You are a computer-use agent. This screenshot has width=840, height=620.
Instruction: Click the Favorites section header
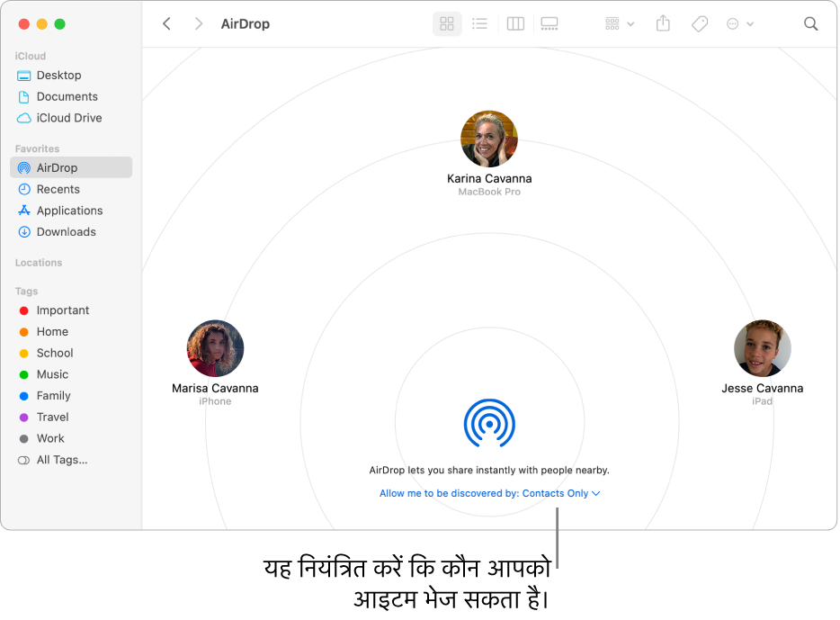click(37, 148)
